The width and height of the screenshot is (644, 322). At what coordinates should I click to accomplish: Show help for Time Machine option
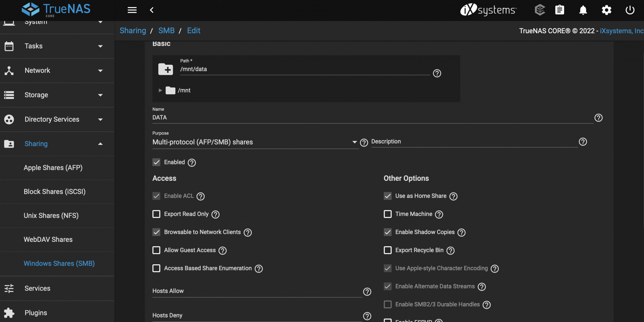[439, 214]
